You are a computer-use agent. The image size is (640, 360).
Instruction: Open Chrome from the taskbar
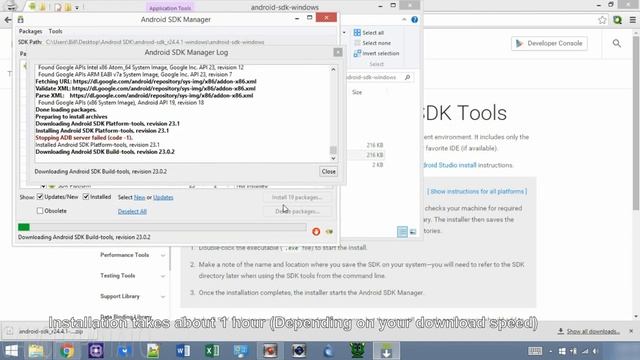[67, 351]
